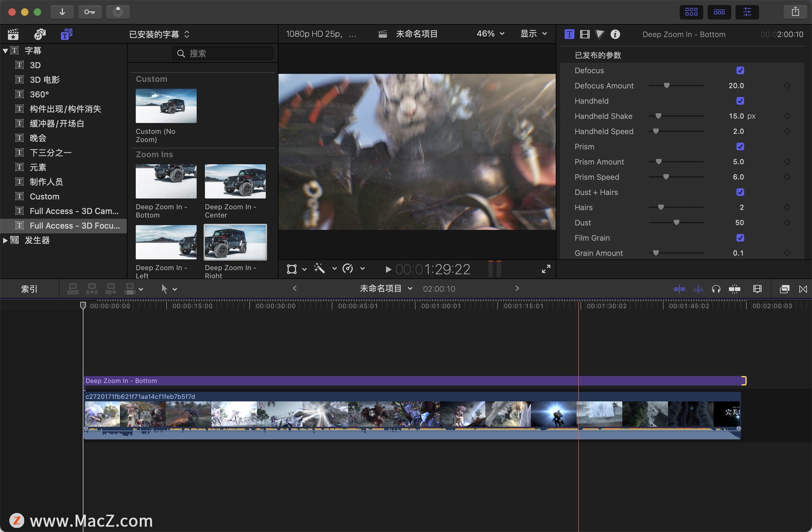The height and width of the screenshot is (532, 812).
Task: Toggle the headphones audio skimming icon
Action: pos(716,289)
